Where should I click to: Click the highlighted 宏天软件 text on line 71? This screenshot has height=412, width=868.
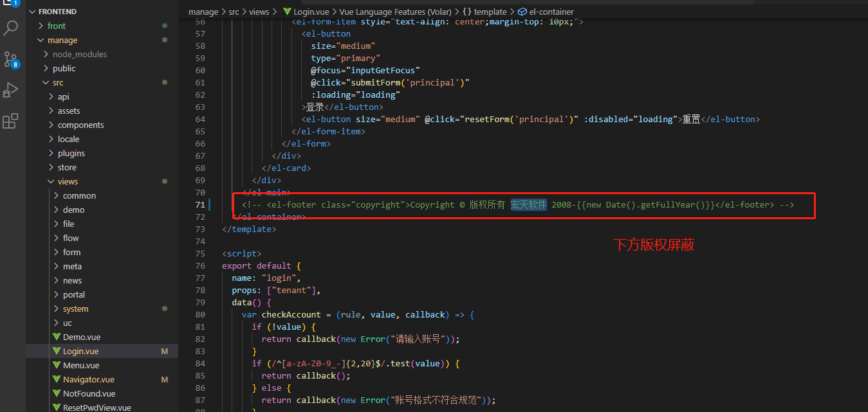tap(529, 204)
